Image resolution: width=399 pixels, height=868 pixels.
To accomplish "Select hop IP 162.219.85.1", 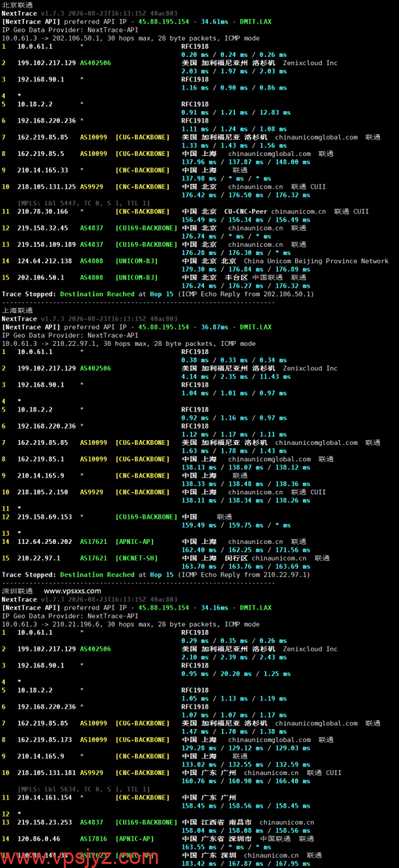I will tap(41, 459).
